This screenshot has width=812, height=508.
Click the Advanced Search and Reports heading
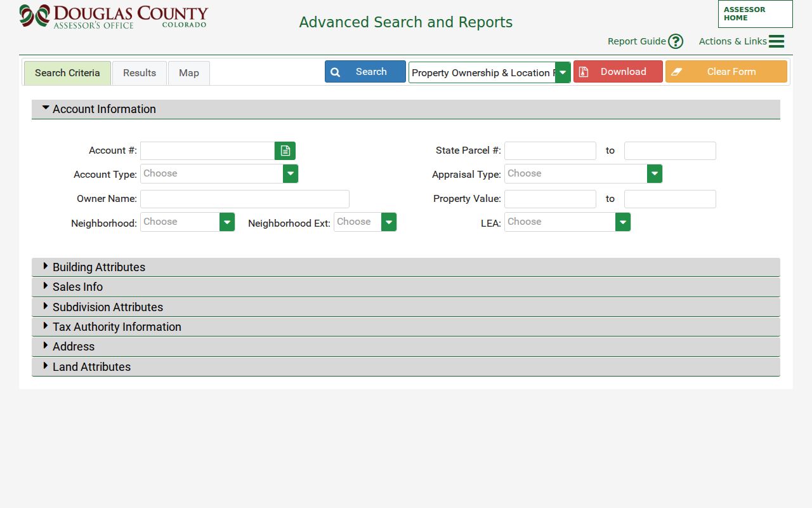click(406, 22)
